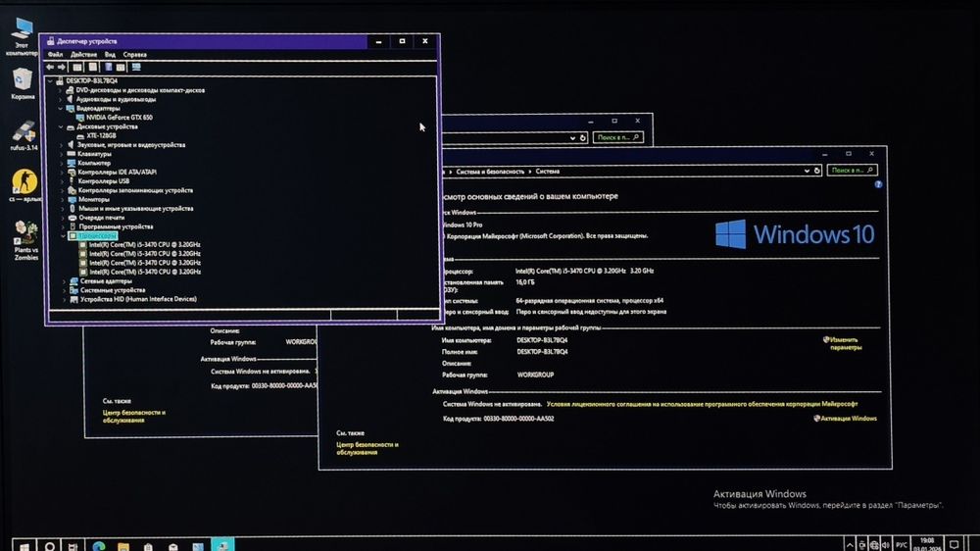Open the Этот компьютер desktop icon
This screenshot has width=980, height=551.
[x=22, y=36]
